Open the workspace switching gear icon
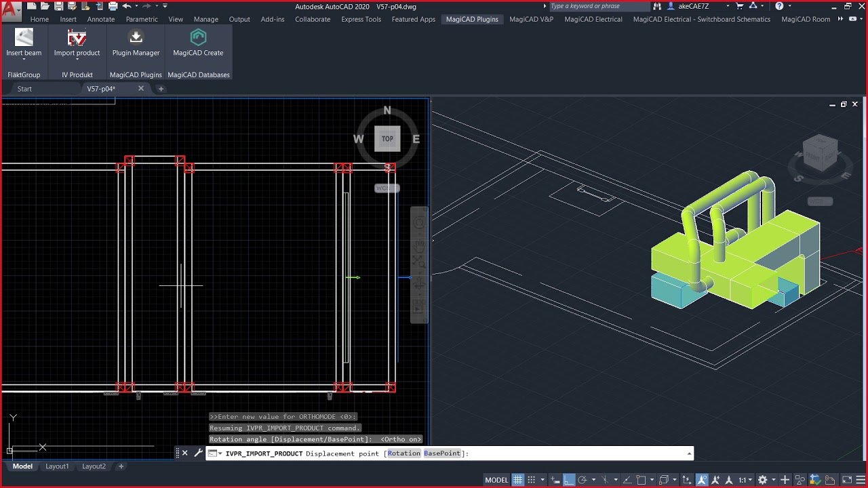This screenshot has width=868, height=488. pyautogui.click(x=762, y=480)
